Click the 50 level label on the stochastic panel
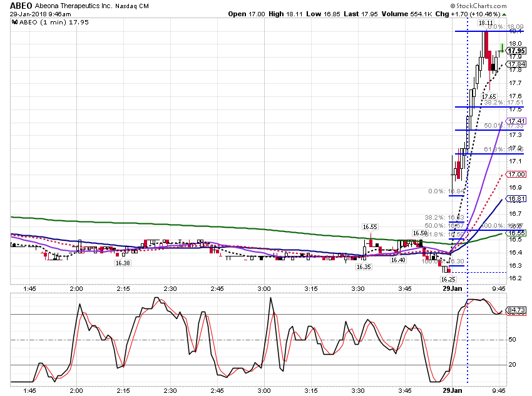532x396 pixels. click(x=512, y=339)
